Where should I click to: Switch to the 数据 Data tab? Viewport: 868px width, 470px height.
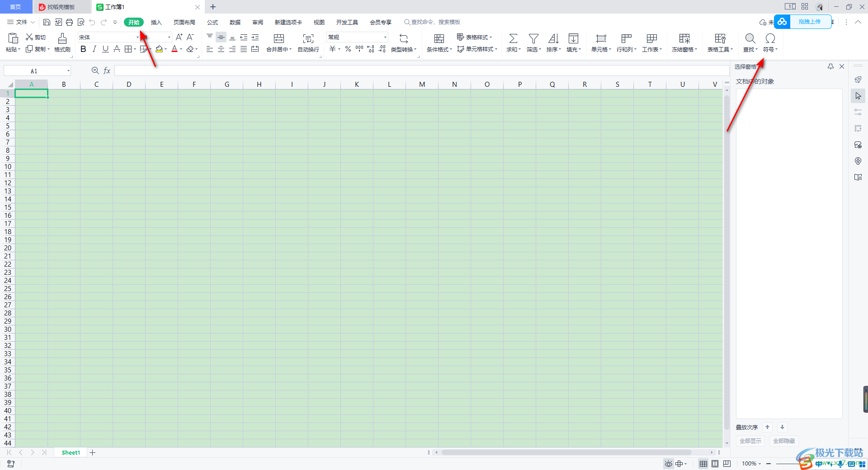coord(235,22)
